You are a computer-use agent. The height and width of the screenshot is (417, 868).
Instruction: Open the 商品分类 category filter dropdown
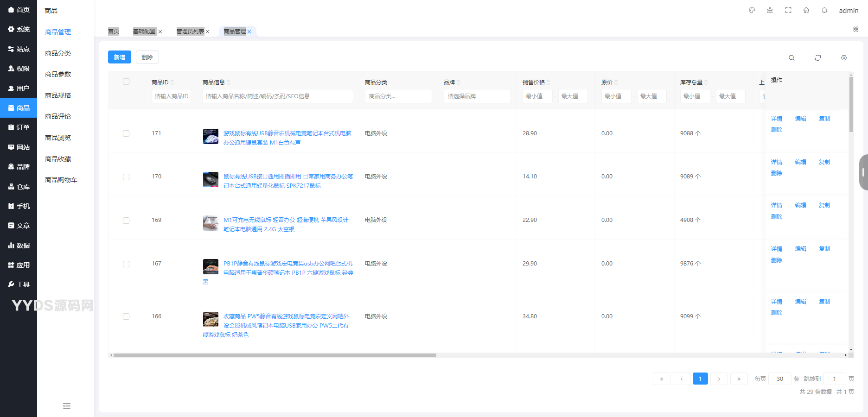tap(398, 96)
